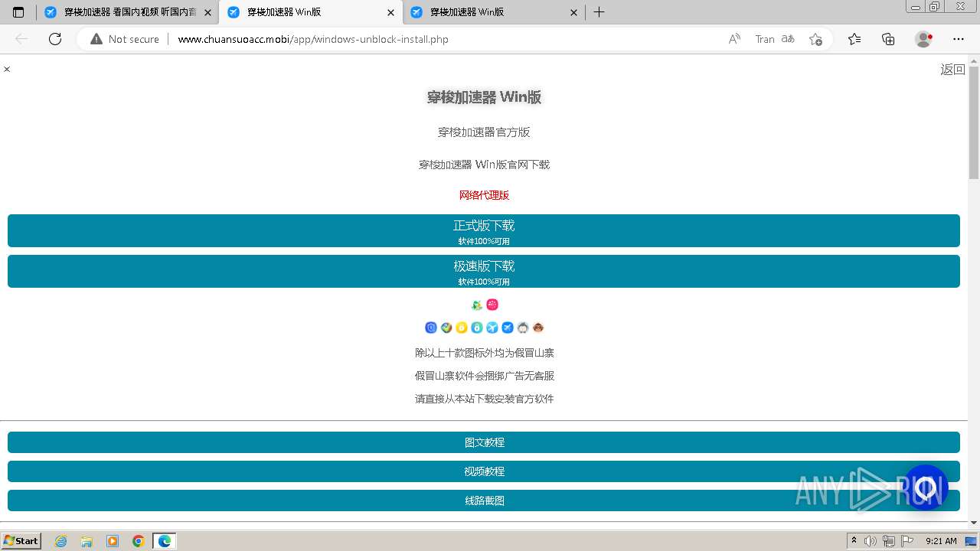Viewport: 980px width, 551px height.
Task: Open the media player taskbar icon
Action: (113, 541)
